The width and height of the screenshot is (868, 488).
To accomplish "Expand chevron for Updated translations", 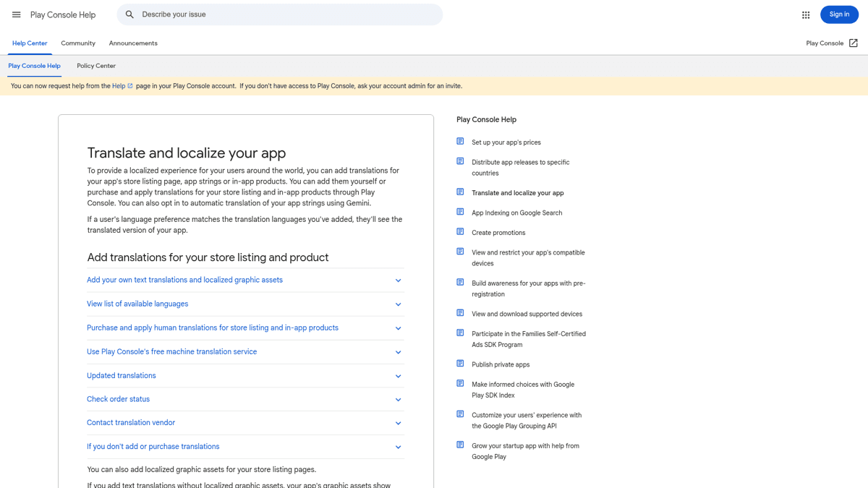I will (398, 376).
